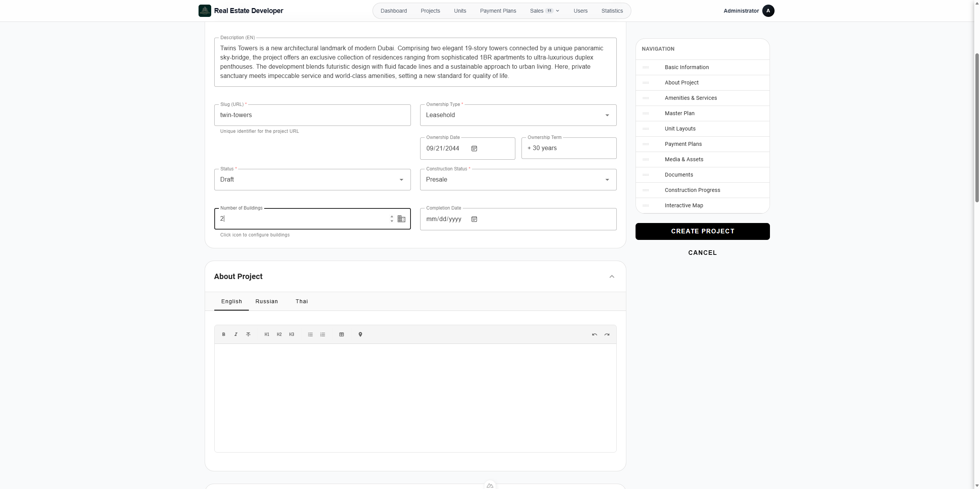
Task: Toggle bold formatting in About Project editor
Action: point(223,334)
